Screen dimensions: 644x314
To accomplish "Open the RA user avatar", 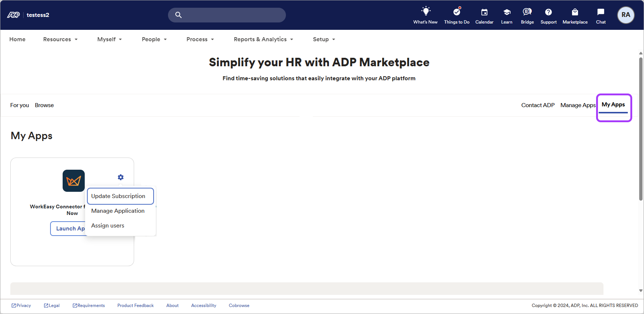I will pos(626,15).
